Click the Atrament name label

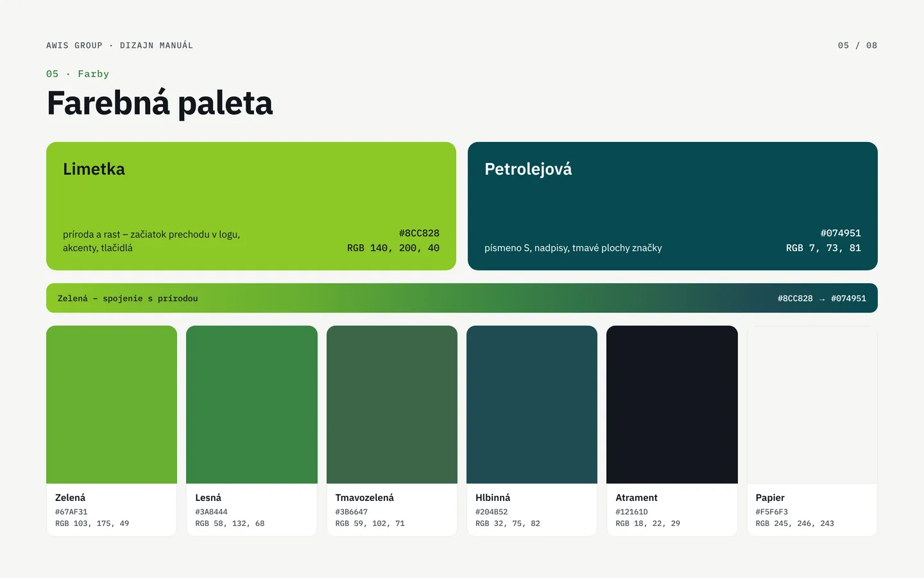click(x=637, y=498)
